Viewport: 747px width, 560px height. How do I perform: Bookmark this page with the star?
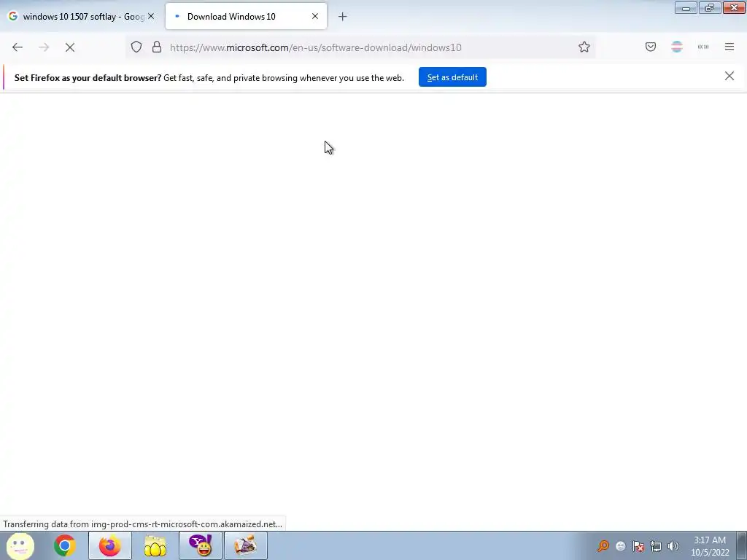click(584, 47)
